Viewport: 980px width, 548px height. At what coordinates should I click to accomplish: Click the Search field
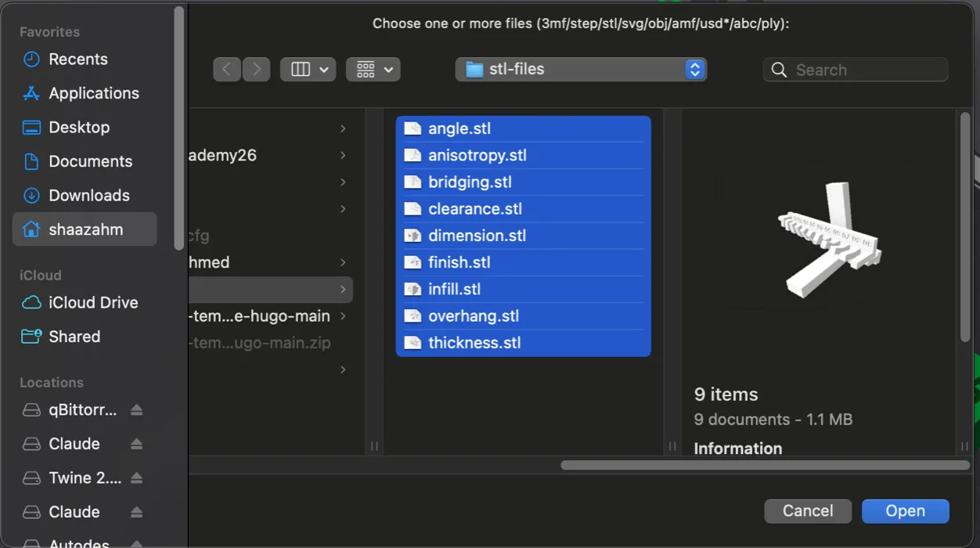pyautogui.click(x=856, y=70)
